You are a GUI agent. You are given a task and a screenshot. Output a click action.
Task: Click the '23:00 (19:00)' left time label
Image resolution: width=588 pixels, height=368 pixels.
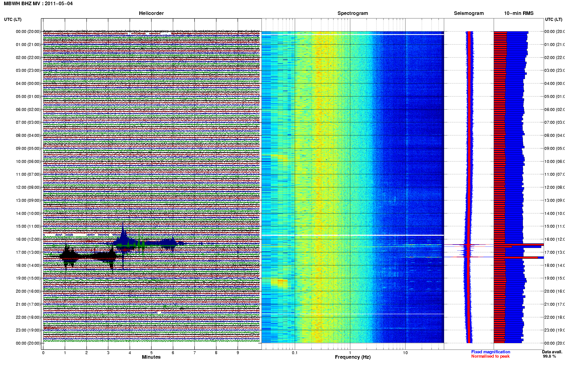click(x=28, y=330)
